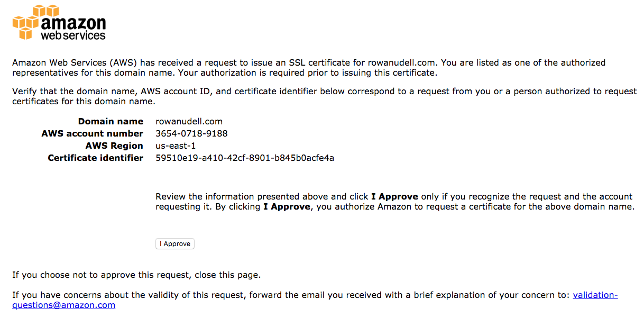Click the Certificate identifier label
The image size is (644, 317).
click(x=95, y=158)
